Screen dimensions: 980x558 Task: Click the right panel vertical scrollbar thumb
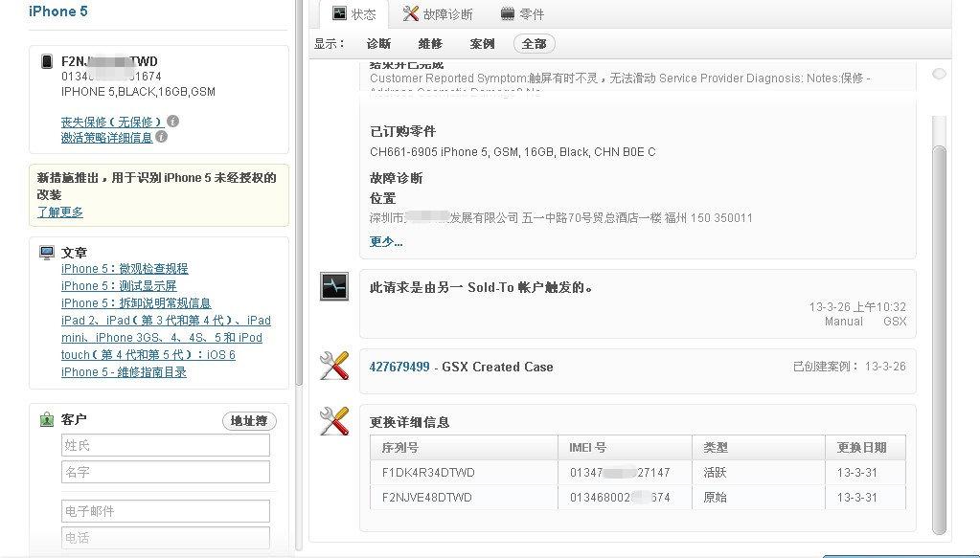pyautogui.click(x=939, y=340)
